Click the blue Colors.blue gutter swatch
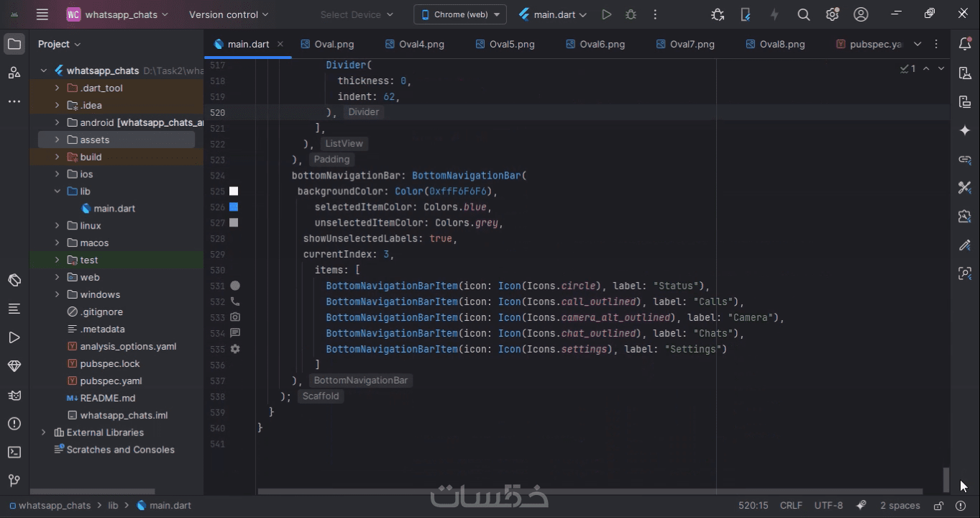The height and width of the screenshot is (518, 980). 234,207
